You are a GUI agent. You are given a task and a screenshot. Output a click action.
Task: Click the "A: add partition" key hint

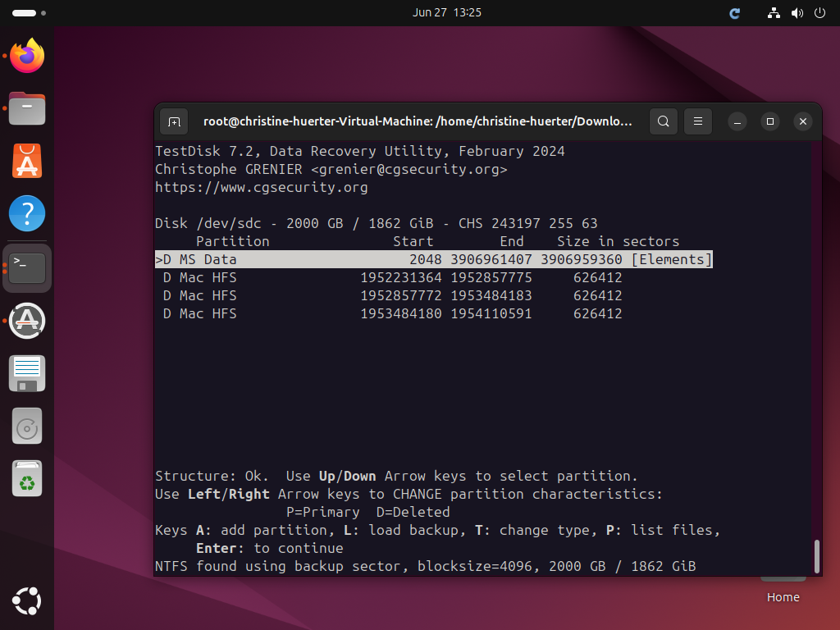coord(265,531)
